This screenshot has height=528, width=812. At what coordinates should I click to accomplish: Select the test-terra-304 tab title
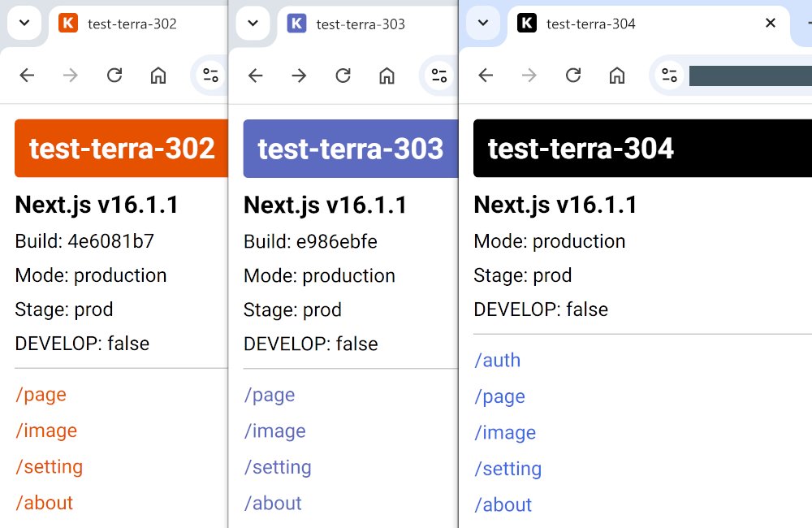coord(591,24)
